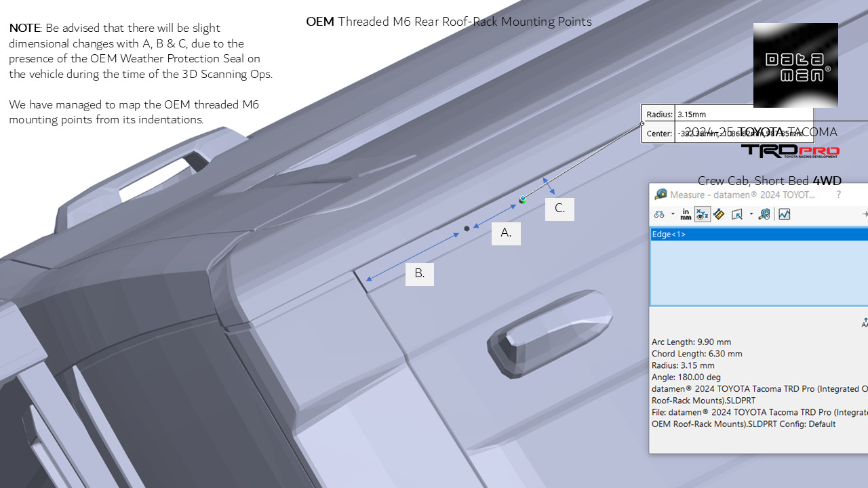This screenshot has height=488, width=868.
Task: Click the empty selection box area
Action: (759, 272)
